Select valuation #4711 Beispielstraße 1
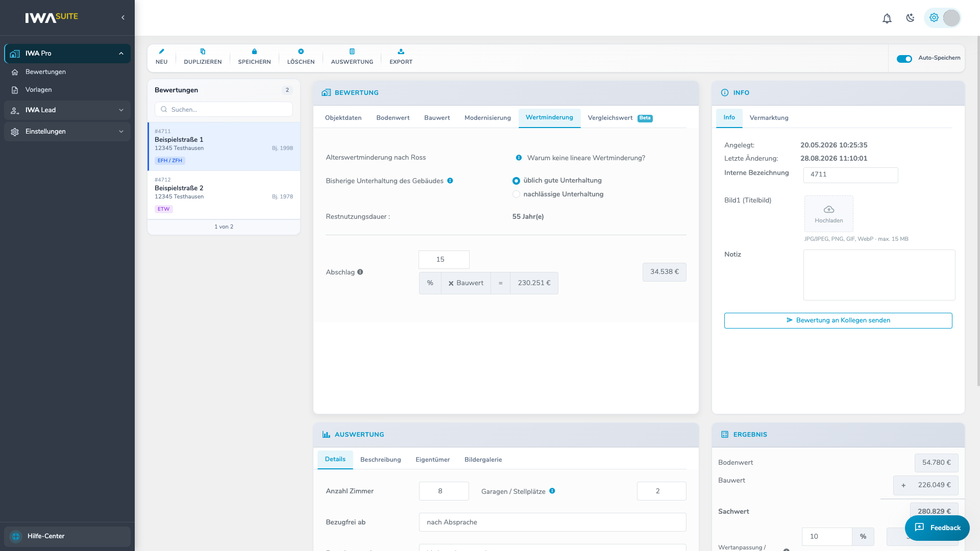This screenshot has width=980, height=551. [x=224, y=146]
